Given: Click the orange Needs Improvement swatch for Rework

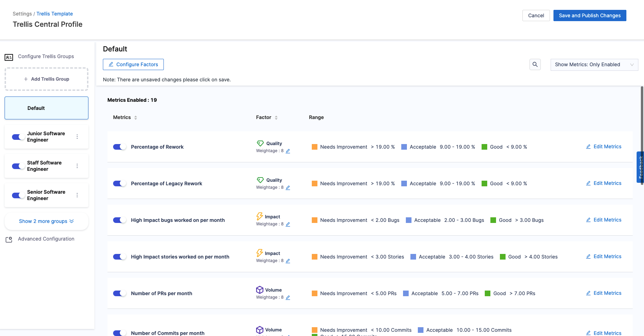Looking at the screenshot, I should pos(315,147).
